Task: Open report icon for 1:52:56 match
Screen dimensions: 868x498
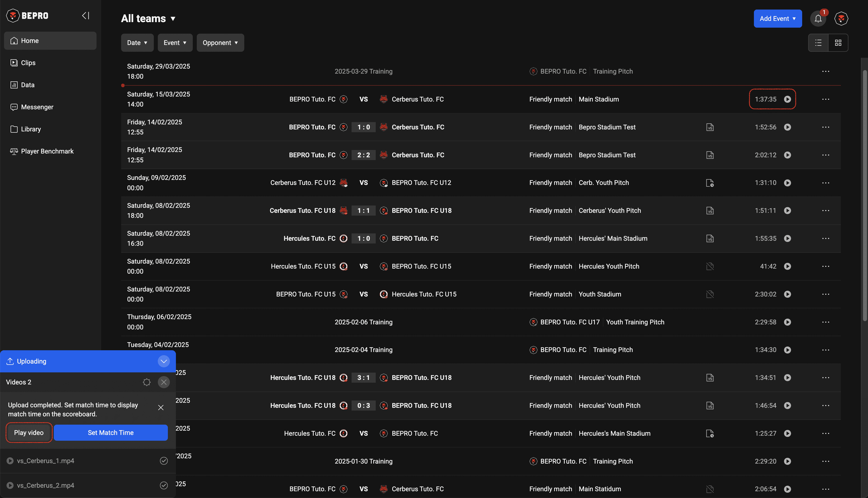Action: [x=710, y=127]
